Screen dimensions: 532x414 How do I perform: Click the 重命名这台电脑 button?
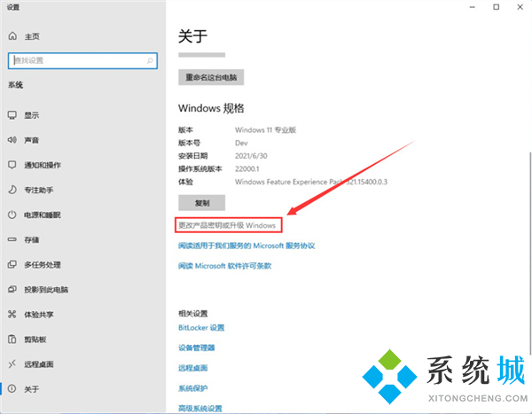pos(211,77)
